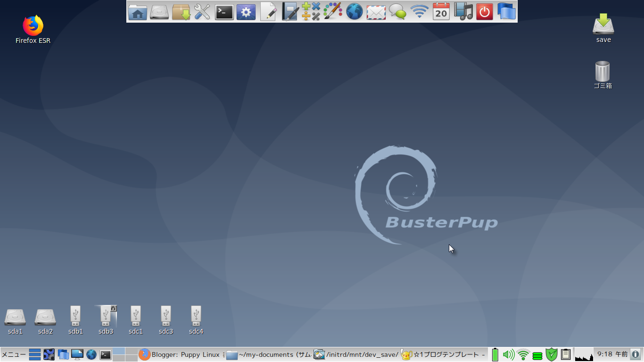The width and height of the screenshot is (644, 362).
Task: Open the drive mounter icon in the top dock
Action: coord(159,12)
